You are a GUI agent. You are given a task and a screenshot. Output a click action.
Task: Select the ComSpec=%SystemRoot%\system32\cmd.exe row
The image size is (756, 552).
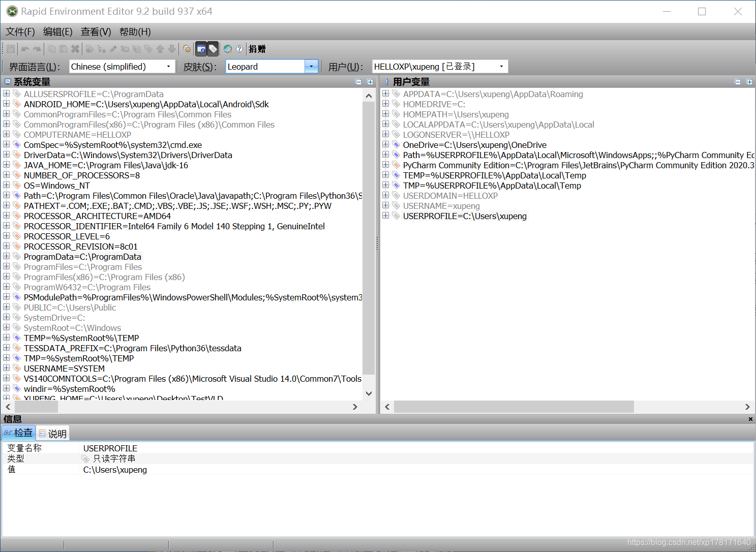113,145
